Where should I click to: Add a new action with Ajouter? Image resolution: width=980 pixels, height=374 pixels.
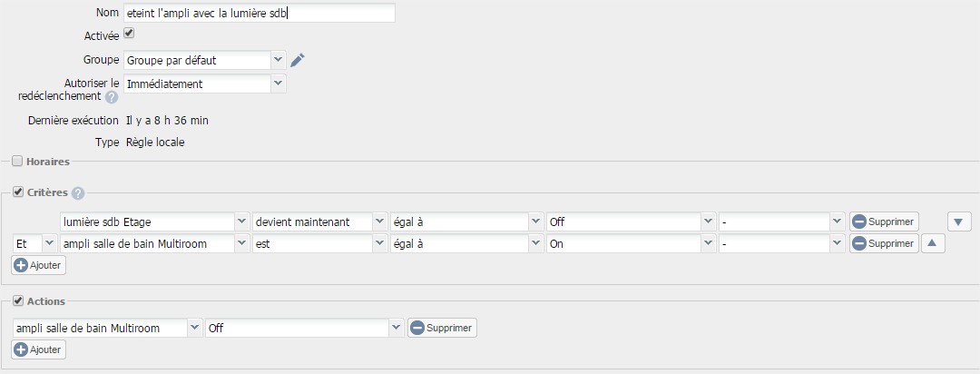tap(39, 349)
